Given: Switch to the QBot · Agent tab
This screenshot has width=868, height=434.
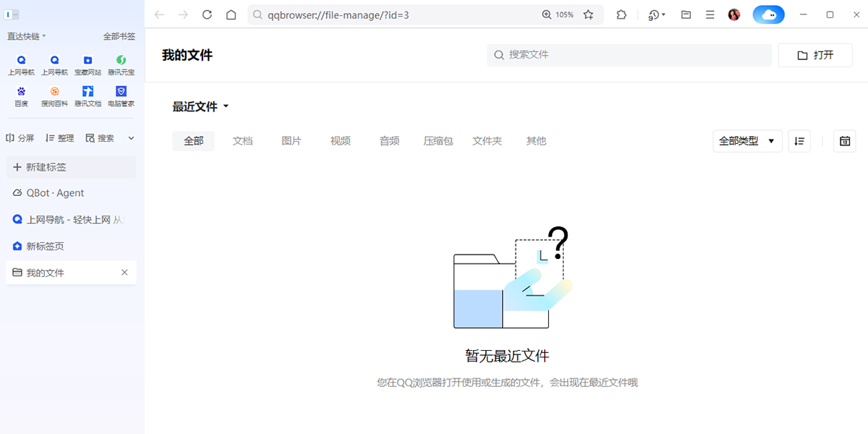Looking at the screenshot, I should coord(71,193).
